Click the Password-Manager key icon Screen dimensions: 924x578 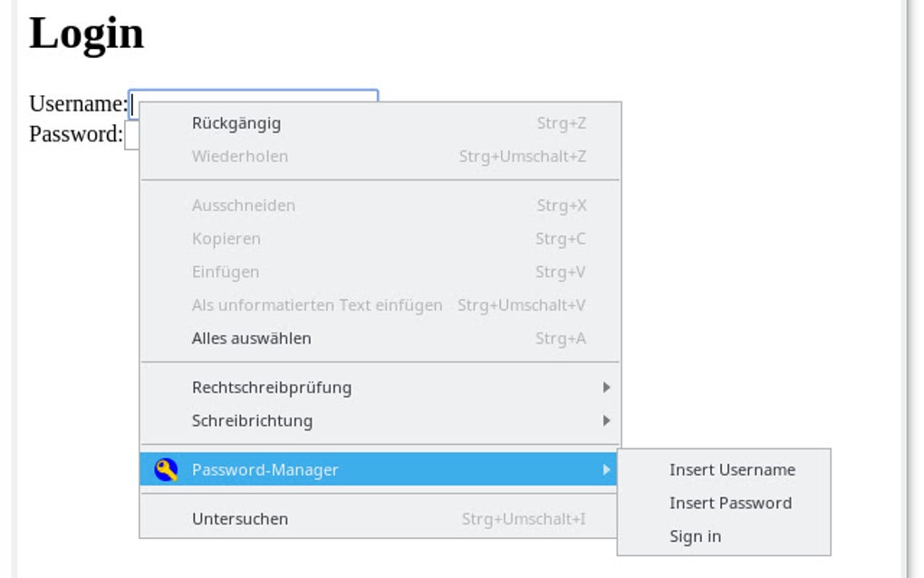point(166,469)
